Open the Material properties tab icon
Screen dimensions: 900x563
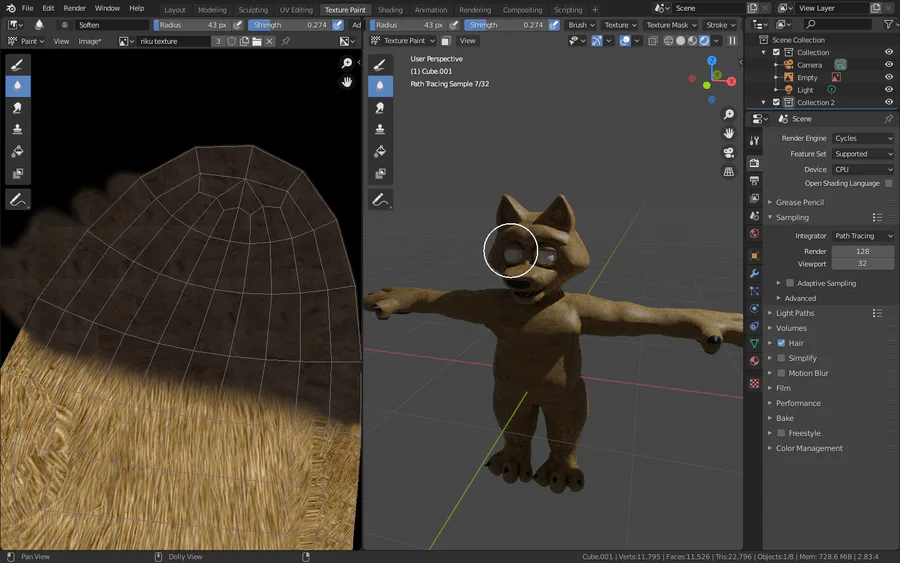click(754, 361)
